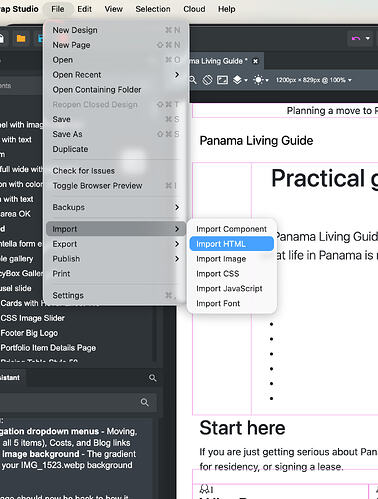This screenshot has height=499, width=378.
Task: Choose Import JavaScript
Action: point(232,289)
